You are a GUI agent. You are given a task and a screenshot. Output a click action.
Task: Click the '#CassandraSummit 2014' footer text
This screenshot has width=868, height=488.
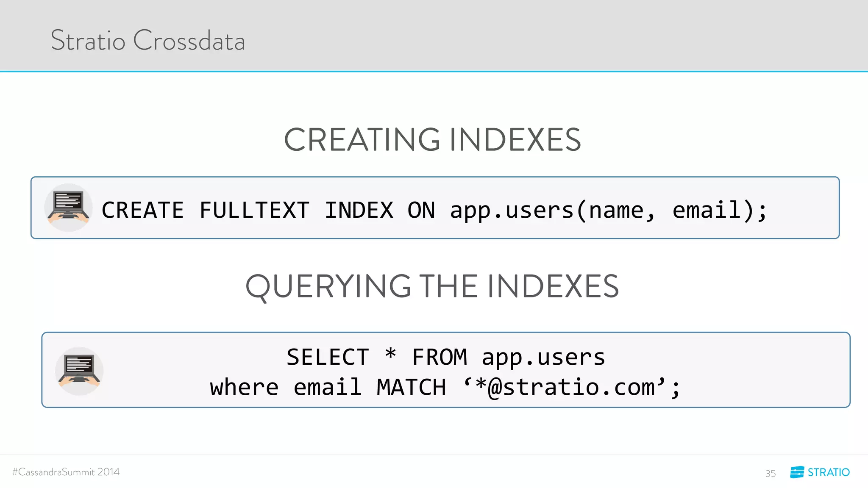pos(66,472)
